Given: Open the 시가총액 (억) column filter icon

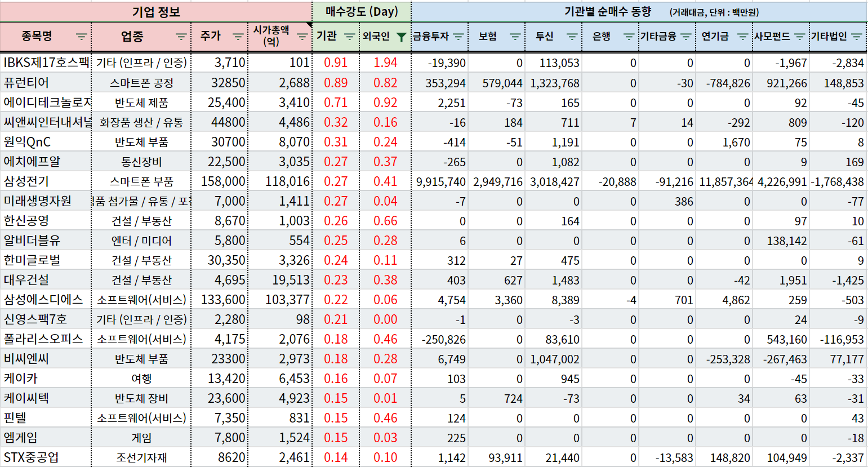Looking at the screenshot, I should (302, 37).
